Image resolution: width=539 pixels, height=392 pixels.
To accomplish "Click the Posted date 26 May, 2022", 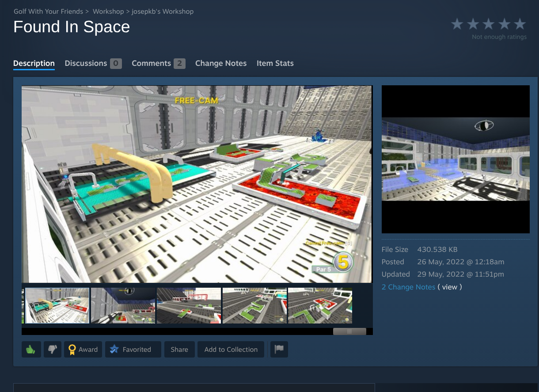I will (x=461, y=262).
